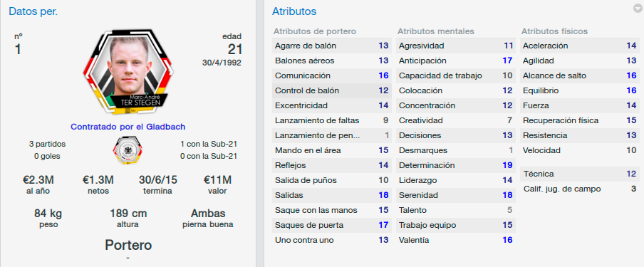Select the Determinación attribute row
Viewport: 644px width, 267px height.
click(x=455, y=165)
